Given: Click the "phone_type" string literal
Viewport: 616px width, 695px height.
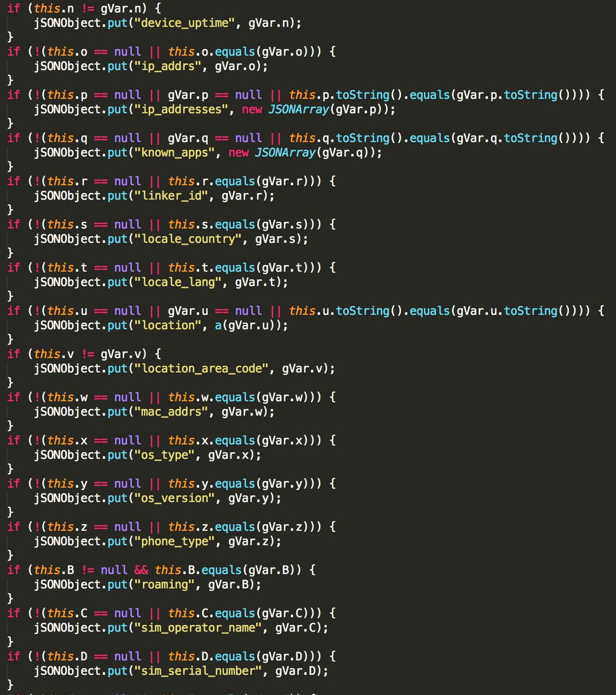Looking at the screenshot, I should click(x=175, y=541).
